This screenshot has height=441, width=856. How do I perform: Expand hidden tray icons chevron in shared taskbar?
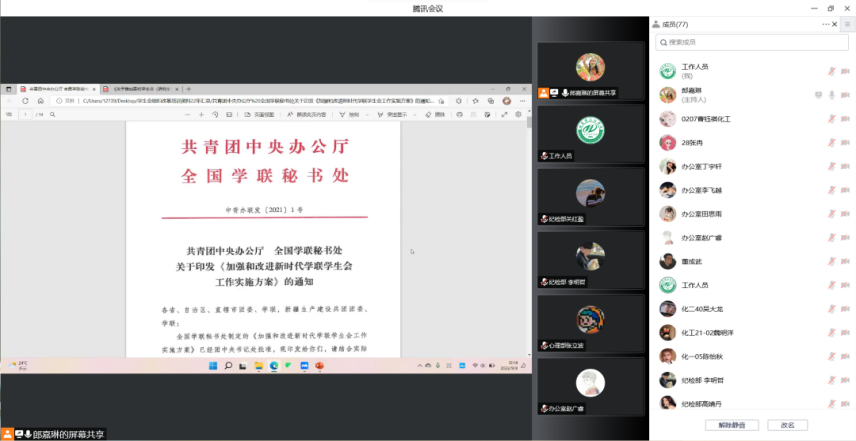point(420,366)
